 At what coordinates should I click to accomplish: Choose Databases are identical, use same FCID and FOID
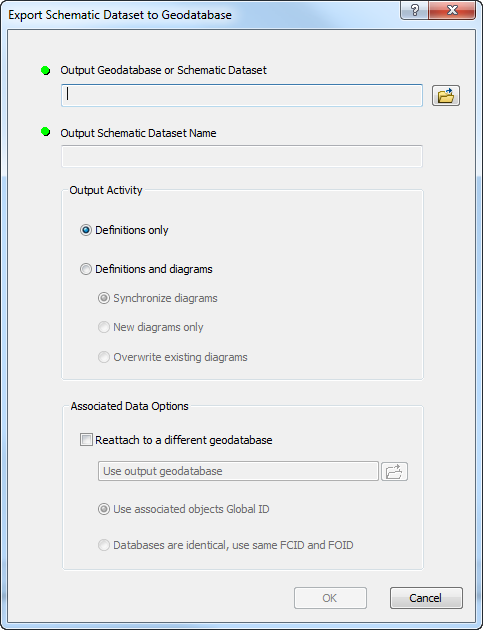click(104, 545)
